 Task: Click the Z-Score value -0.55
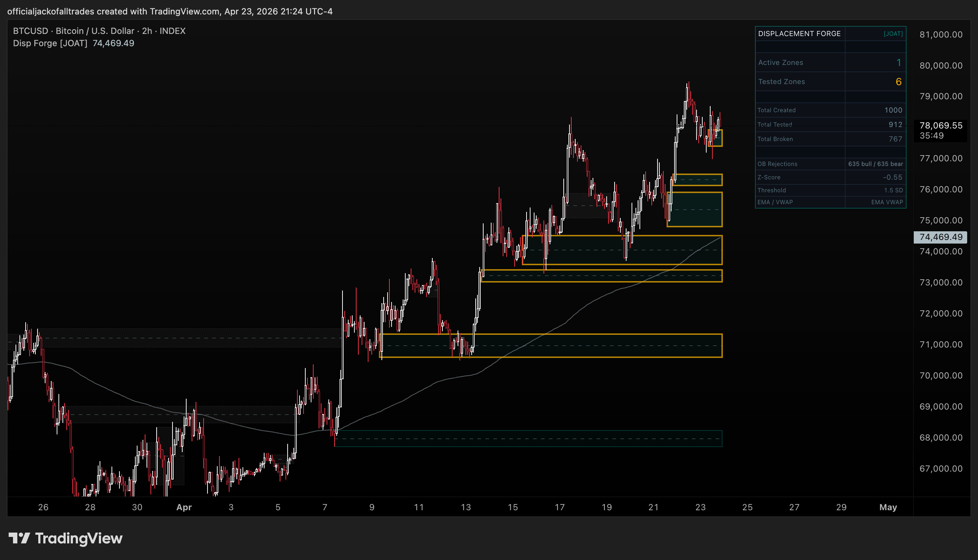[x=892, y=177]
